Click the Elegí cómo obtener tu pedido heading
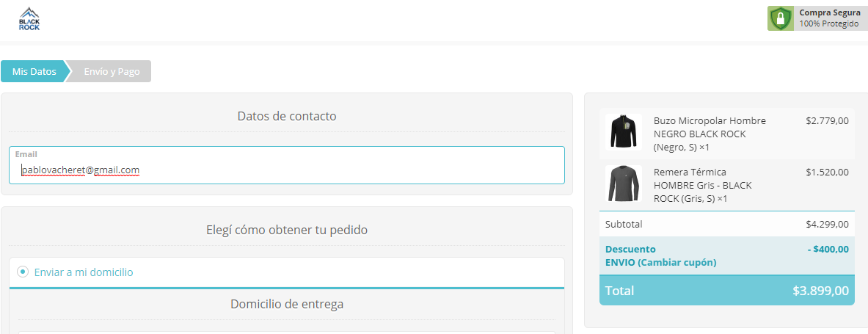The image size is (868, 334). coord(287,230)
